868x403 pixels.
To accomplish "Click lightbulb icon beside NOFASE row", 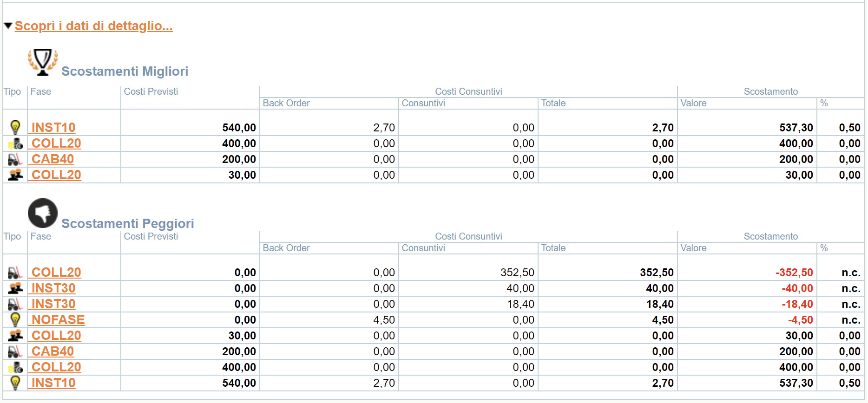I will [15, 319].
